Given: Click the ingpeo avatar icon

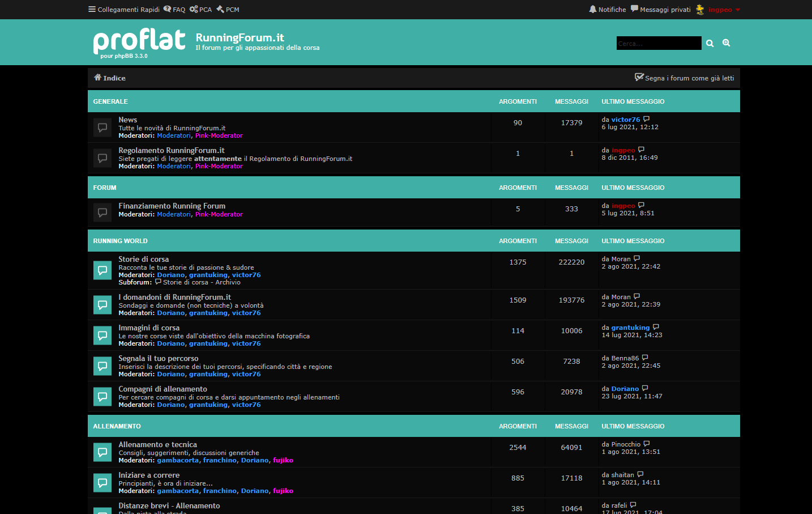Looking at the screenshot, I should pos(700,10).
